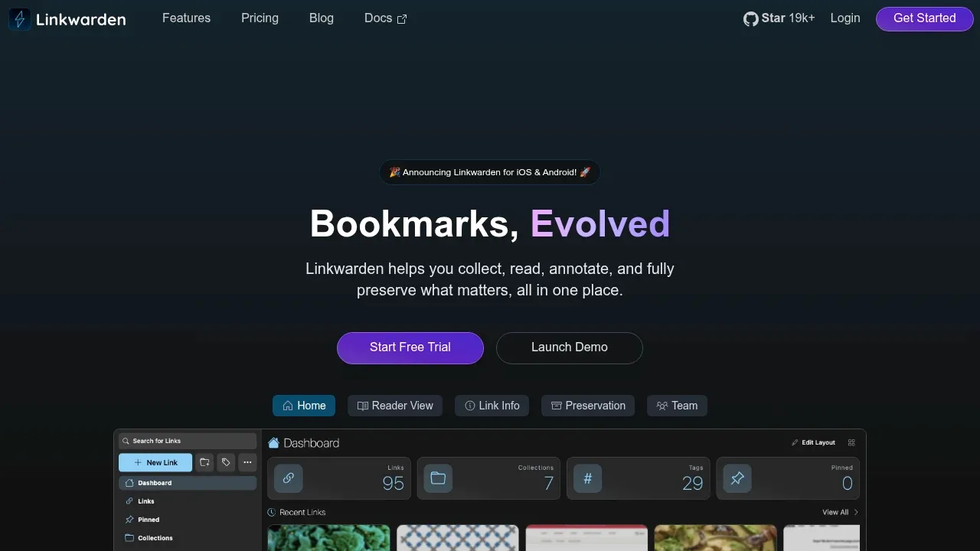Open the food dish recent link thumbnail
980x551 pixels.
tap(716, 538)
